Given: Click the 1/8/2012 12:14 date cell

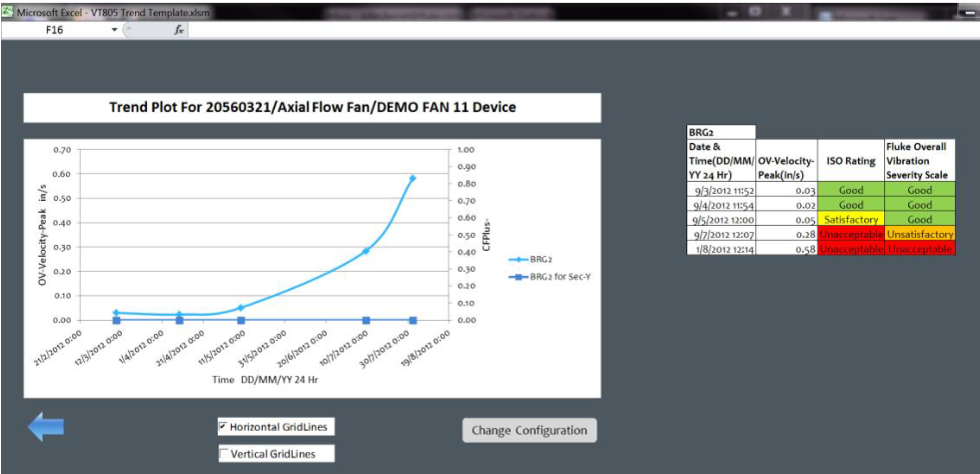Looking at the screenshot, I should pyautogui.click(x=721, y=248).
